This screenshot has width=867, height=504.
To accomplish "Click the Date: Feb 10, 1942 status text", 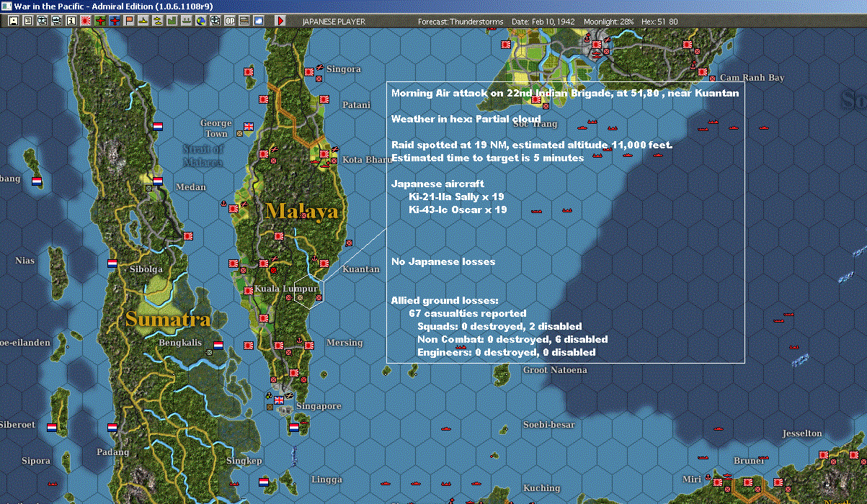I will click(x=543, y=22).
